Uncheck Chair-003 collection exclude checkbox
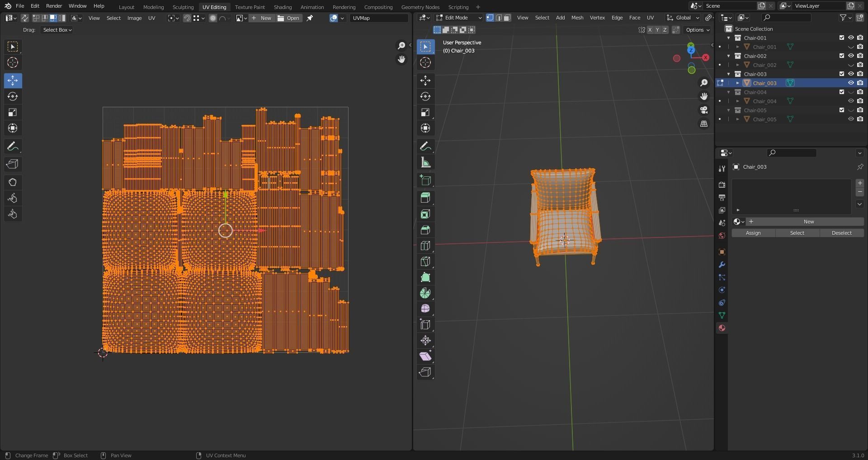 (x=842, y=74)
